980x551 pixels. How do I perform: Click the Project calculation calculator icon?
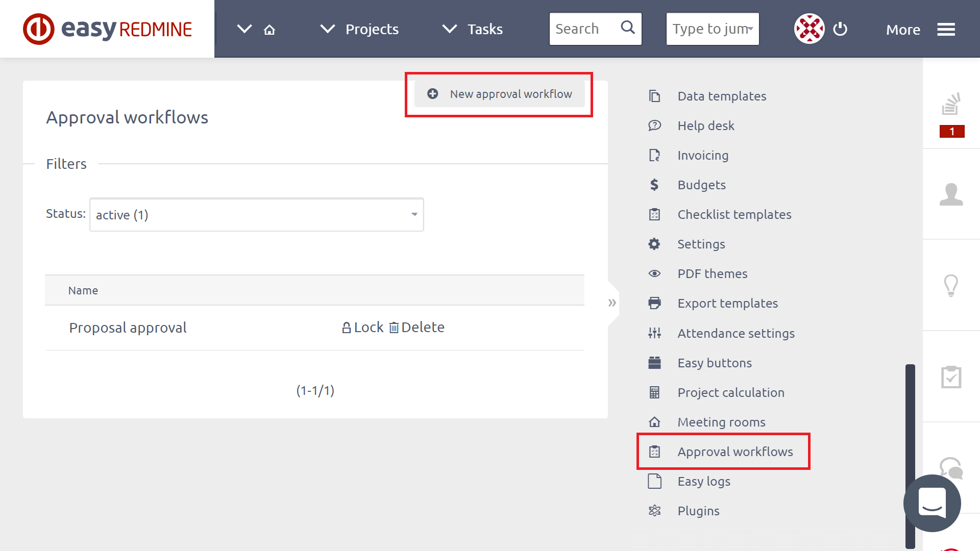click(654, 392)
